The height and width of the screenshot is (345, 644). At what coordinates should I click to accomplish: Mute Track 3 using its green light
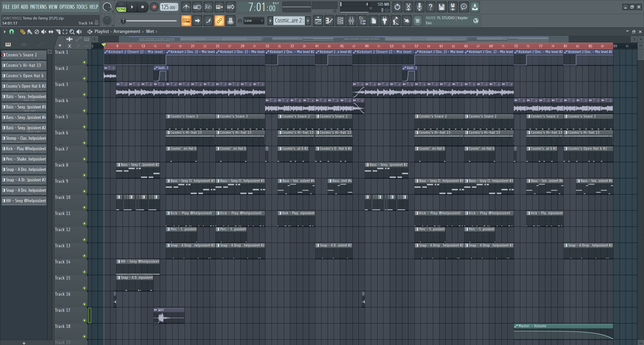click(x=84, y=94)
